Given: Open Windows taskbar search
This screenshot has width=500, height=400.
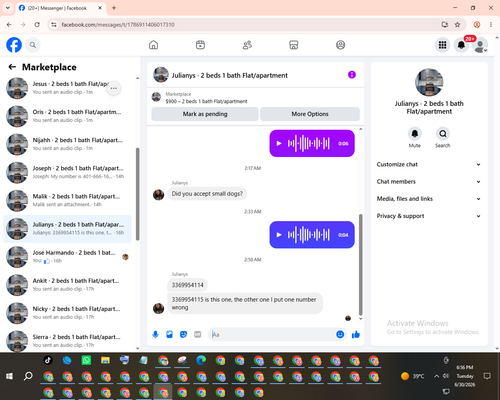Looking at the screenshot, I should (28, 376).
